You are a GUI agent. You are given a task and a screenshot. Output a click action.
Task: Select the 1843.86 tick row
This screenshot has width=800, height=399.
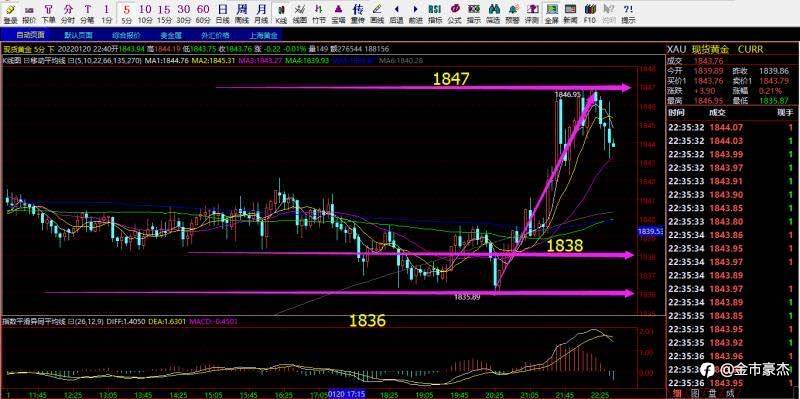coord(731,235)
